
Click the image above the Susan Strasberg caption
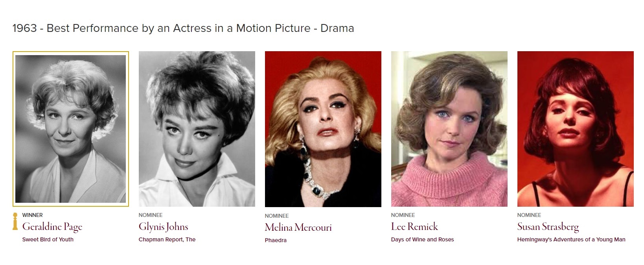point(575,129)
